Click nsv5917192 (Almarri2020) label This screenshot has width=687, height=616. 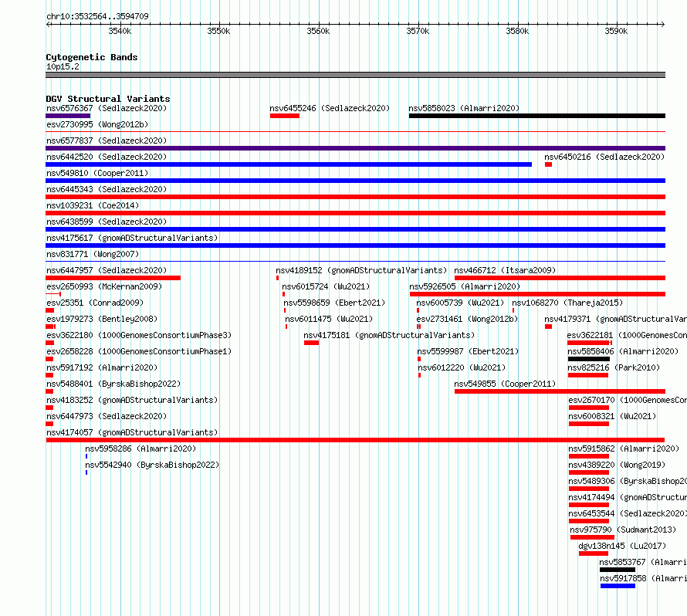102,367
